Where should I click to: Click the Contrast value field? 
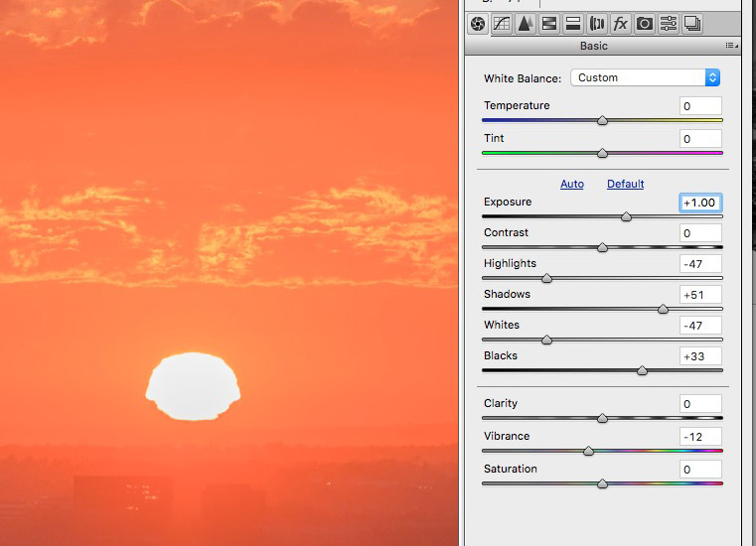pyautogui.click(x=700, y=233)
